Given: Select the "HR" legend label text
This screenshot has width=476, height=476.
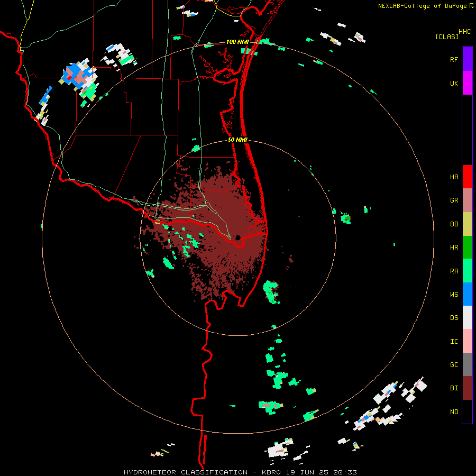Looking at the screenshot, I should pos(454,248).
